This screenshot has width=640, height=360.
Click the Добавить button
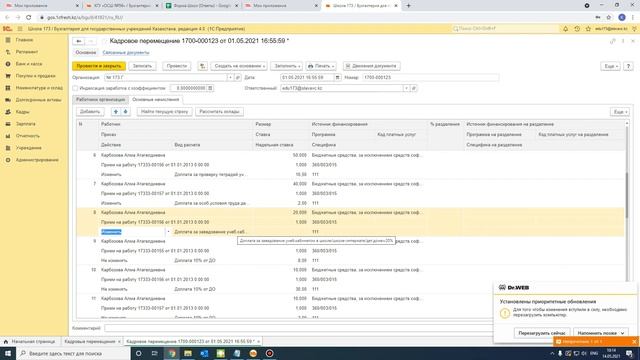pyautogui.click(x=90, y=111)
